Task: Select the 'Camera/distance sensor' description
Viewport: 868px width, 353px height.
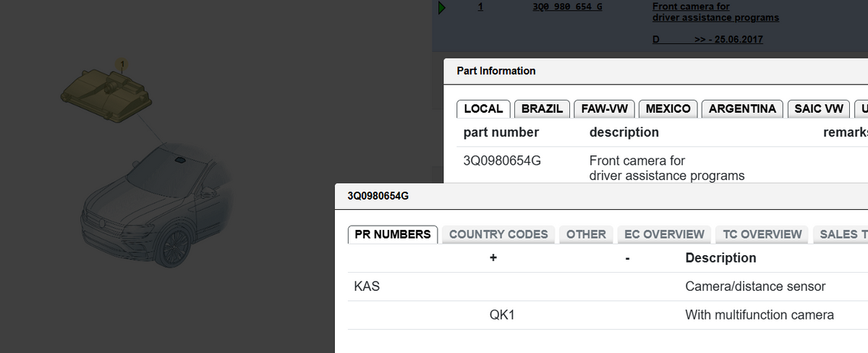Action: pyautogui.click(x=755, y=286)
